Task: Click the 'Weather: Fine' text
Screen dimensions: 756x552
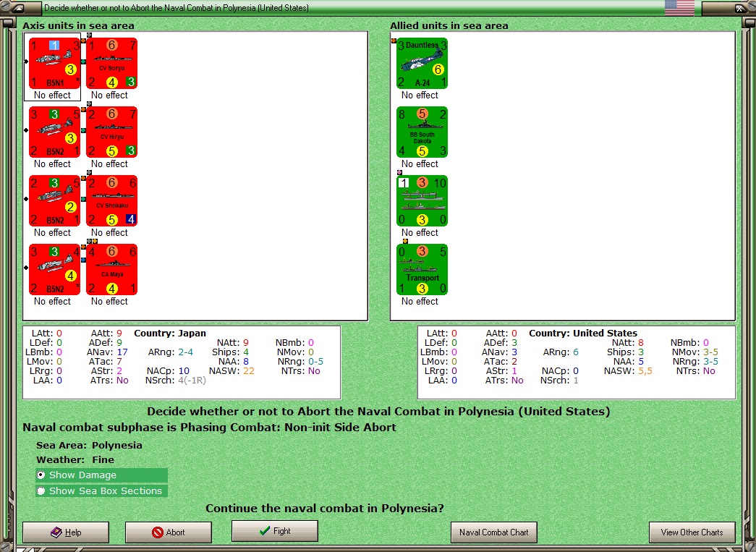Action: click(x=75, y=459)
